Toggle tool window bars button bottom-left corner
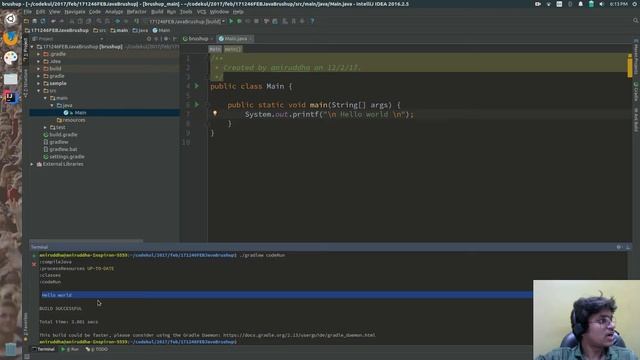 coord(27,356)
